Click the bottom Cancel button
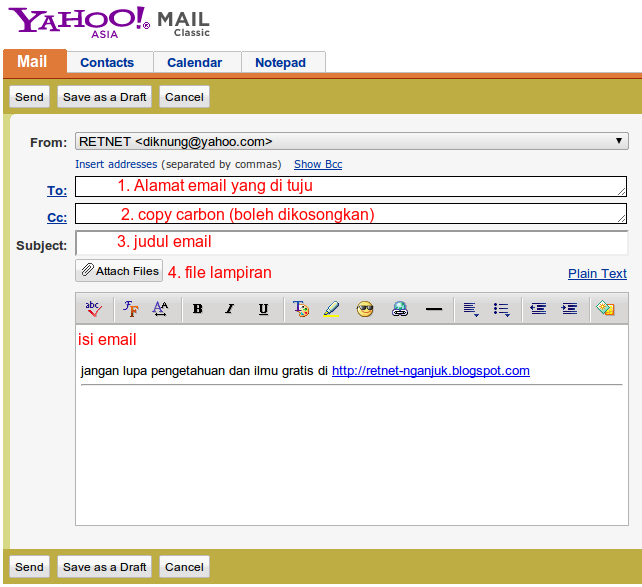This screenshot has height=587, width=642. point(184,567)
